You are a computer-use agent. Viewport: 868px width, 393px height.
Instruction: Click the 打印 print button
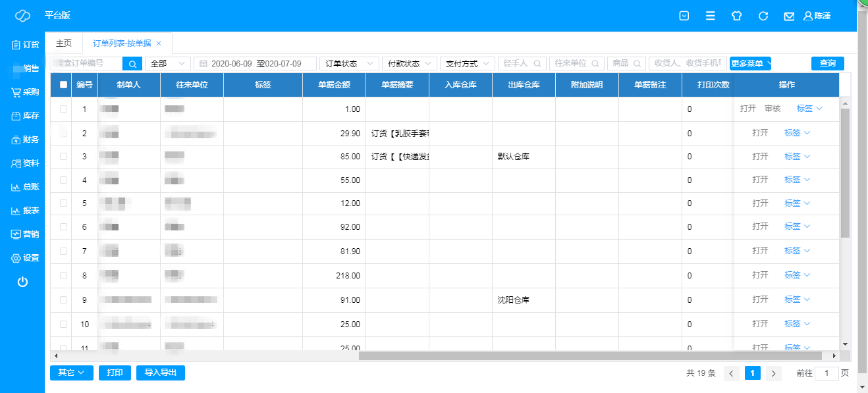[x=115, y=373]
